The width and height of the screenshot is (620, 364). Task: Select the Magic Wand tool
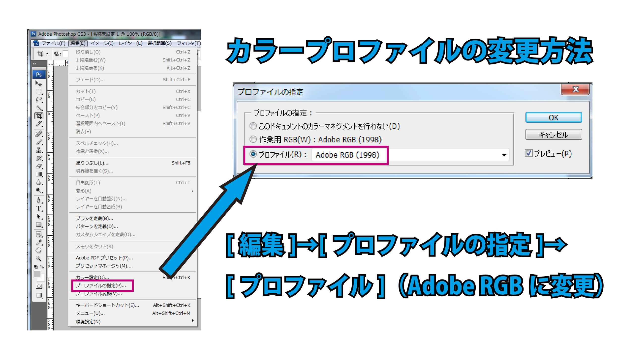click(x=38, y=108)
